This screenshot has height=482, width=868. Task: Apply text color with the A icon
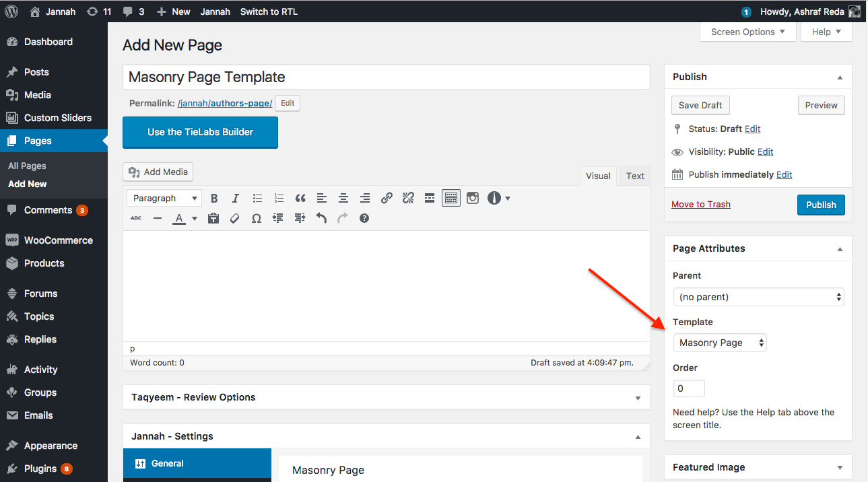pos(179,218)
